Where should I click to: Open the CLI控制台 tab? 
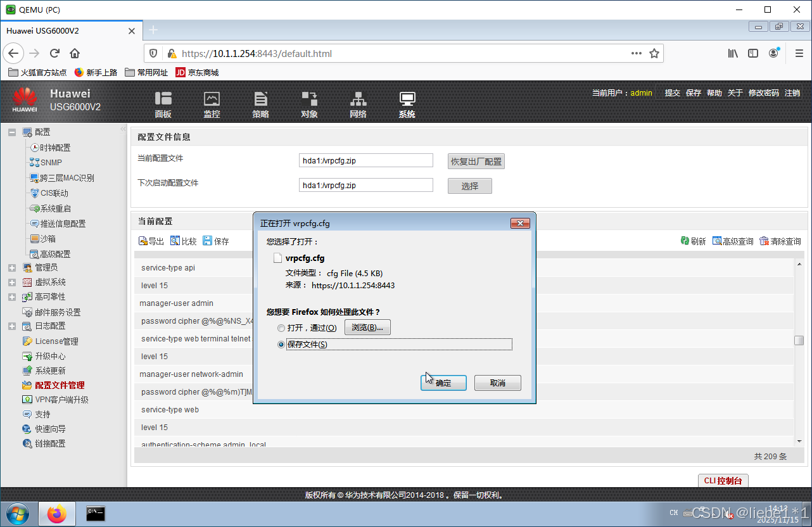(723, 481)
